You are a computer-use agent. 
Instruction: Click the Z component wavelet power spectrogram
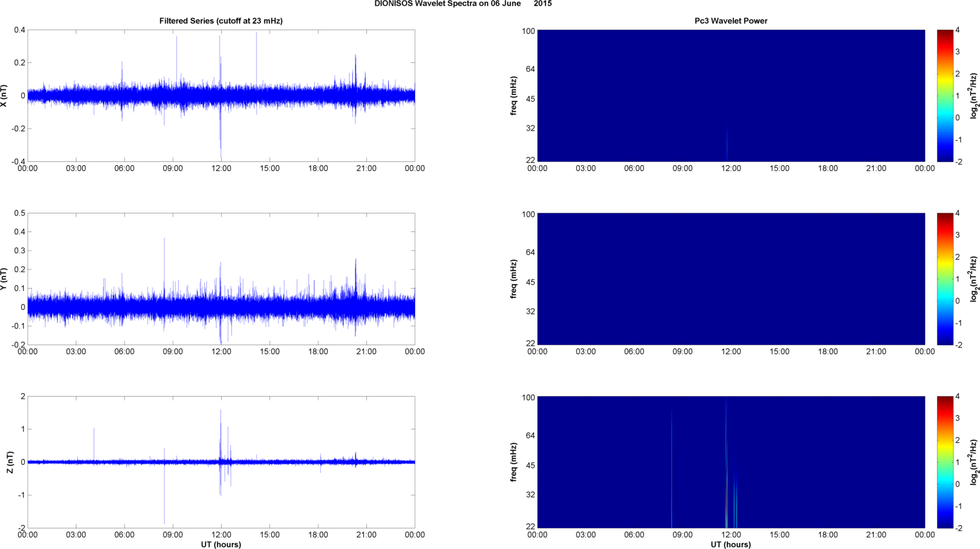(x=731, y=462)
